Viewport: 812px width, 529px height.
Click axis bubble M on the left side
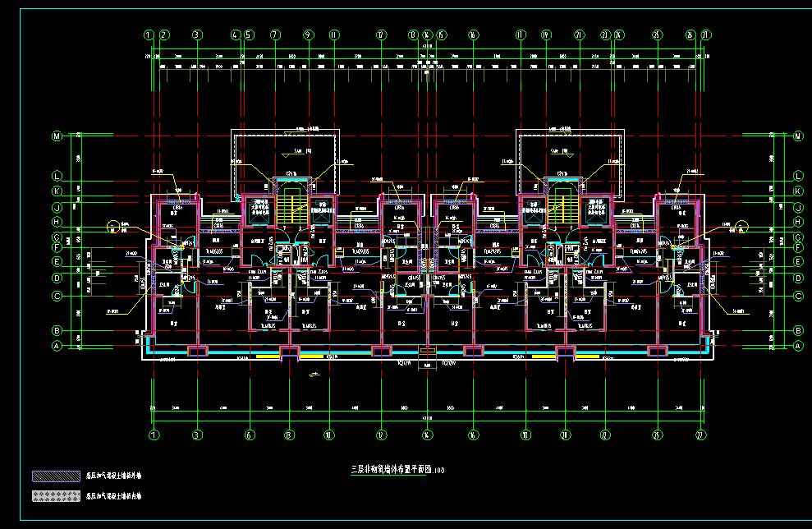(x=57, y=136)
